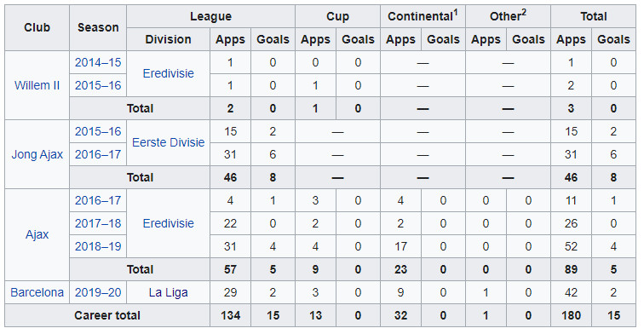
Task: Click the Continental column header footnote
Action: (x=456, y=12)
